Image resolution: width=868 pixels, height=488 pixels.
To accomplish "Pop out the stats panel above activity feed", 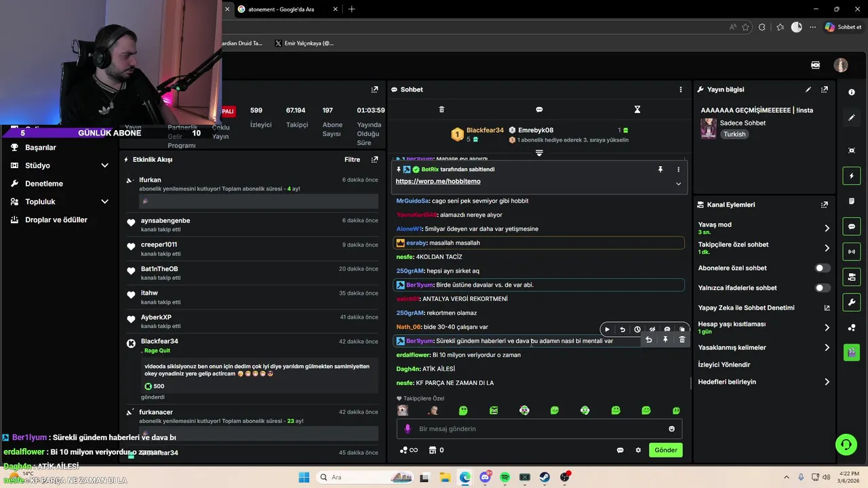I will [x=374, y=89].
